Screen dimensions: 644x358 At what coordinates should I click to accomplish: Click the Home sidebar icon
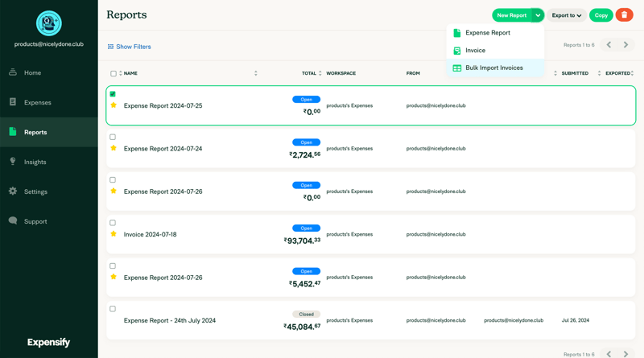pyautogui.click(x=13, y=72)
